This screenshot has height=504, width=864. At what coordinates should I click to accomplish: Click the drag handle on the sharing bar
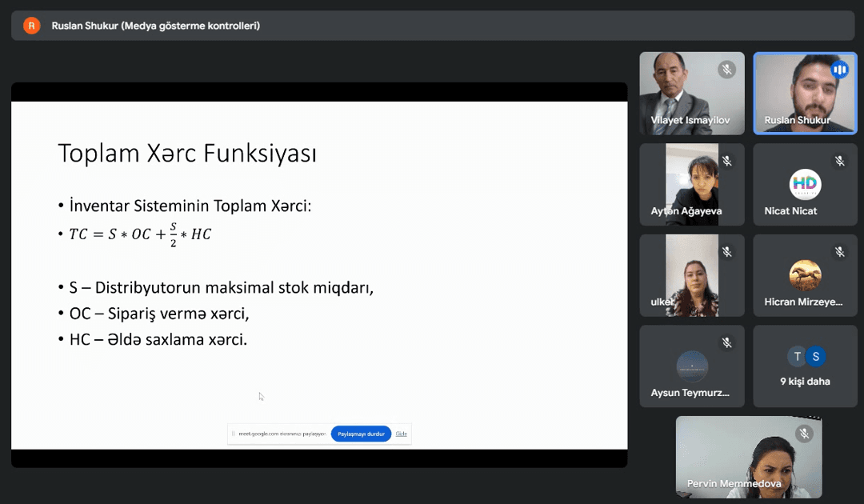pos(233,434)
